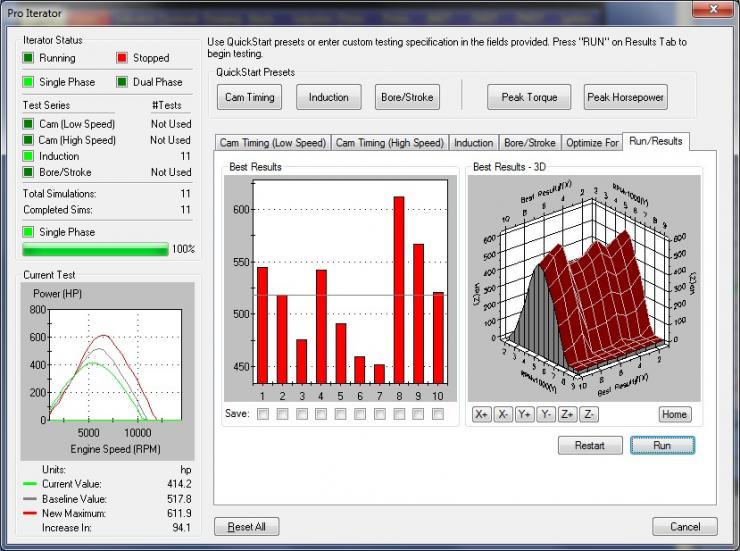Click result bar 9 in Best Results
740x551 pixels.
coord(419,314)
